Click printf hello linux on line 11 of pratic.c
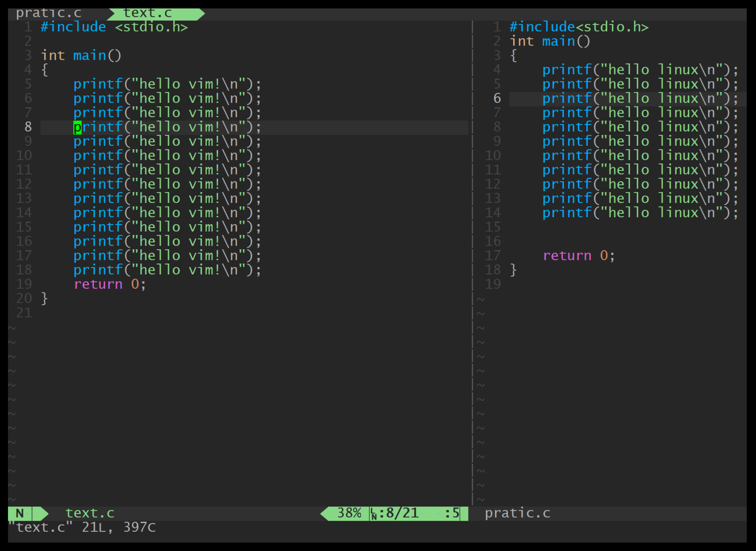This screenshot has height=551, width=756. [640, 170]
